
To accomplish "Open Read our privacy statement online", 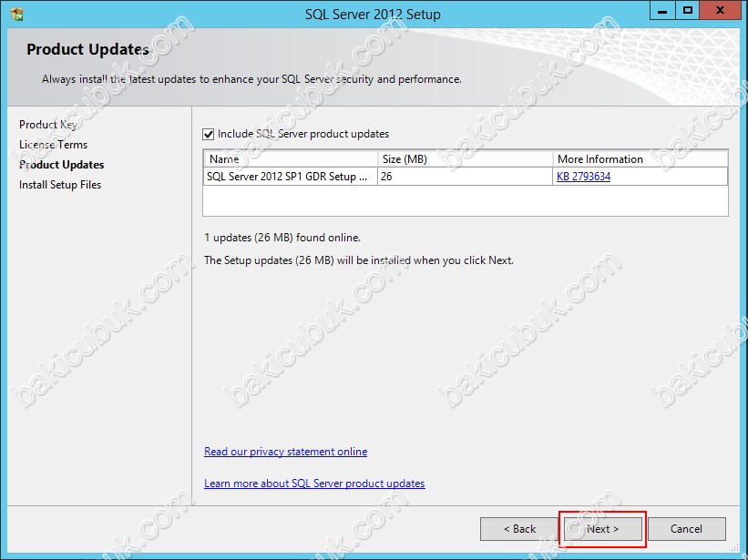I will (285, 452).
